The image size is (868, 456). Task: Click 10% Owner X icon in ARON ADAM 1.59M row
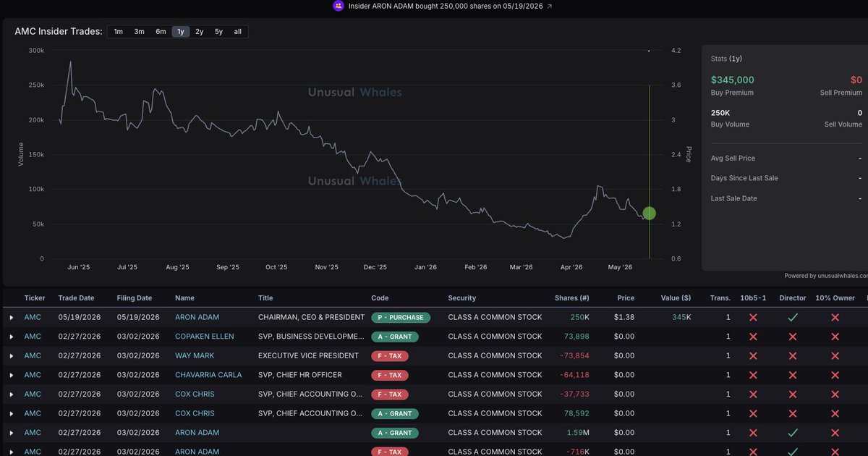[x=835, y=433]
